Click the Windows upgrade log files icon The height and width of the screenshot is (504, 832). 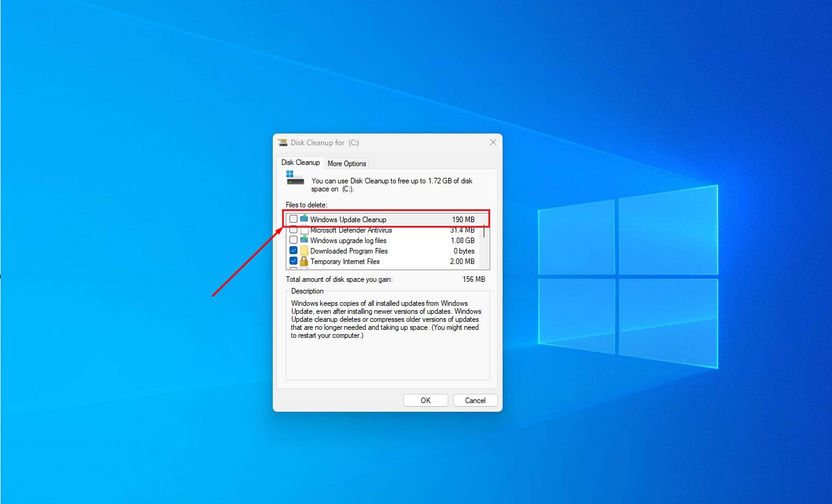pyautogui.click(x=304, y=240)
